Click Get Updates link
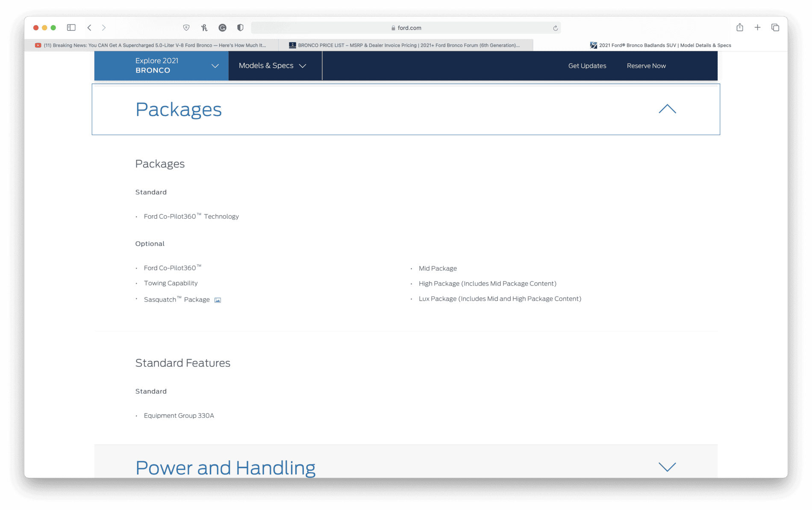 587,66
